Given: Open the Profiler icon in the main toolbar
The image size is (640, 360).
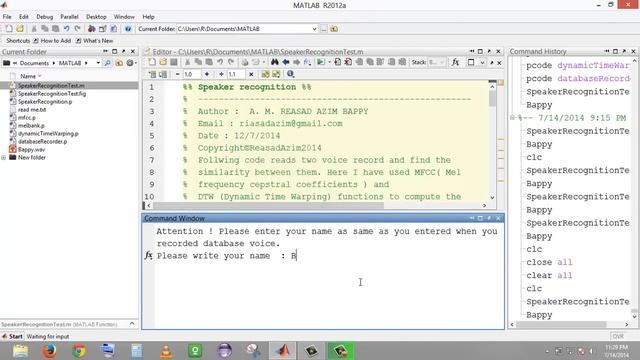Looking at the screenshot, I should click(x=113, y=29).
